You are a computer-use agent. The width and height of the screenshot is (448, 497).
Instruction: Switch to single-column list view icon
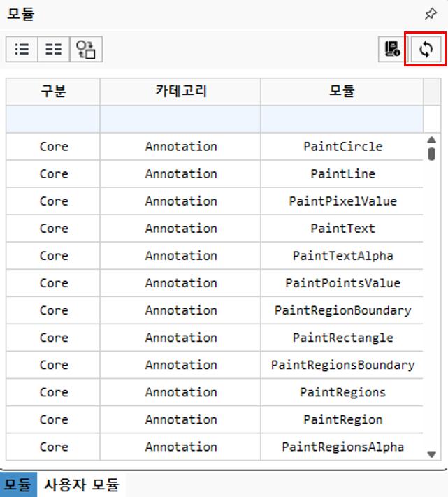(x=22, y=49)
